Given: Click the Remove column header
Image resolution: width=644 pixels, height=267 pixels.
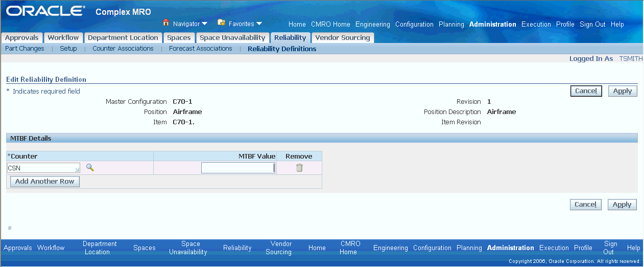Looking at the screenshot, I should (x=299, y=156).
